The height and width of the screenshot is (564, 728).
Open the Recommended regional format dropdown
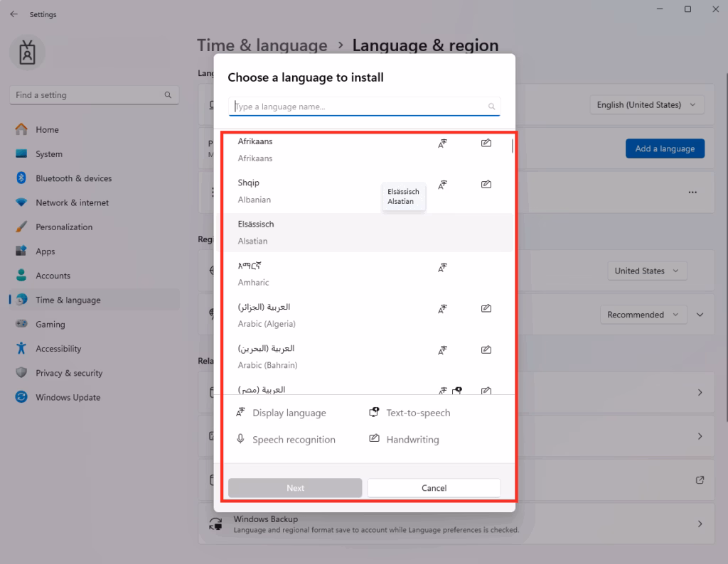coord(643,315)
